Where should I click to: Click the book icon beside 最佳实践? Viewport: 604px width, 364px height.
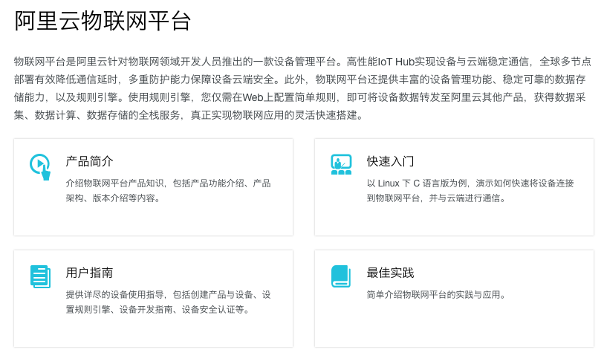click(341, 276)
